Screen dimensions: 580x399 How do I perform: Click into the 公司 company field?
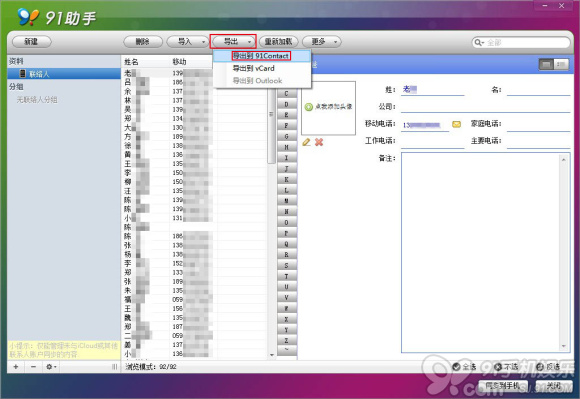[x=485, y=107]
